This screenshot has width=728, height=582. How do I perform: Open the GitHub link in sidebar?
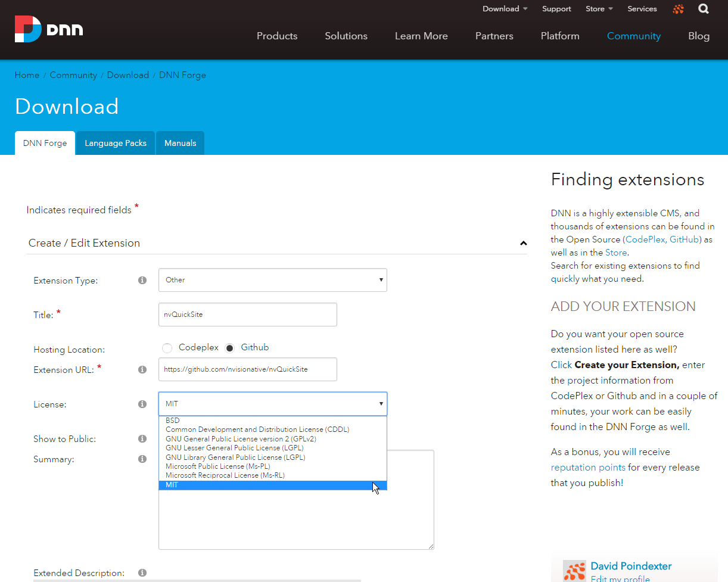[x=685, y=239]
